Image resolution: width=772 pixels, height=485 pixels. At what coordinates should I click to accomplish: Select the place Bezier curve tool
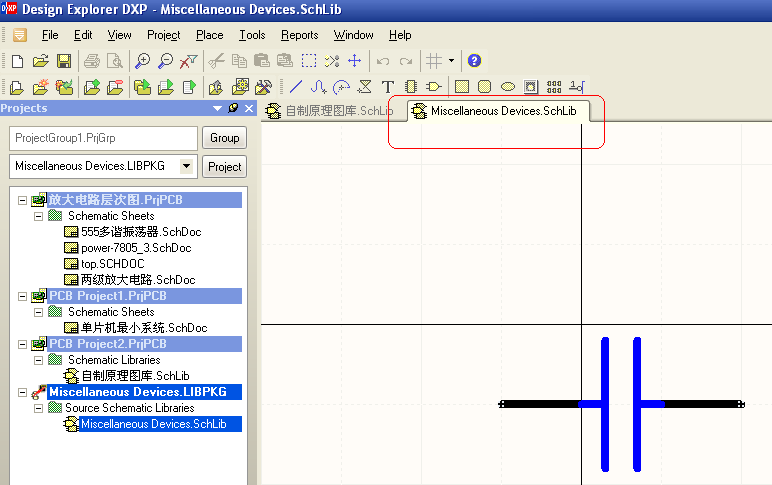point(319,87)
